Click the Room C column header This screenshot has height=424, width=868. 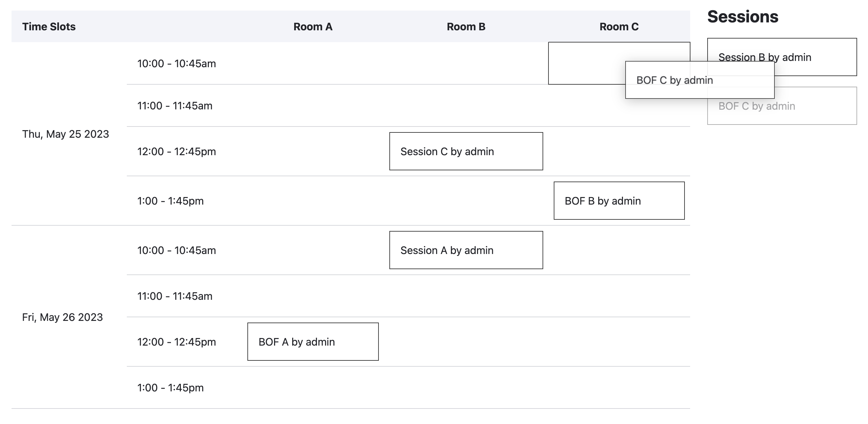coord(619,27)
